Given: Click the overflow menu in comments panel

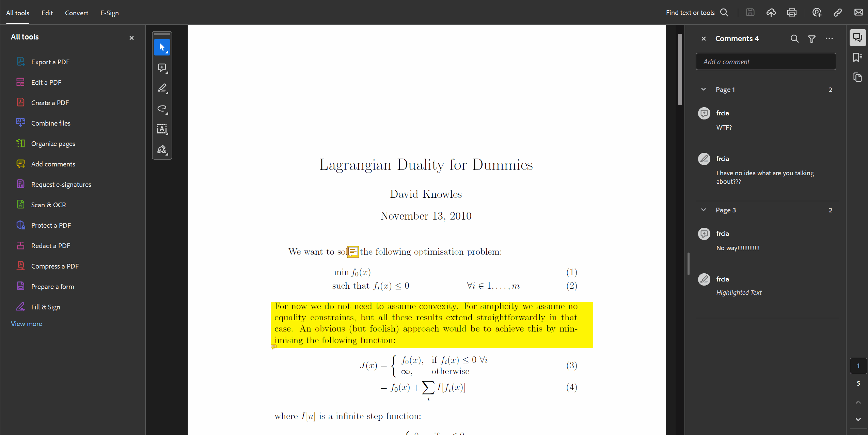Looking at the screenshot, I should click(x=831, y=38).
